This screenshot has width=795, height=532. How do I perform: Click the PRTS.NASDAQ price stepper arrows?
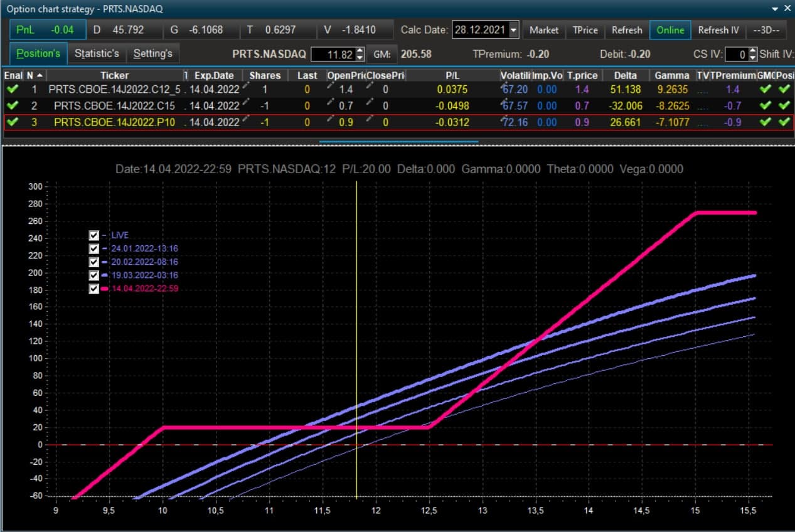tap(360, 54)
